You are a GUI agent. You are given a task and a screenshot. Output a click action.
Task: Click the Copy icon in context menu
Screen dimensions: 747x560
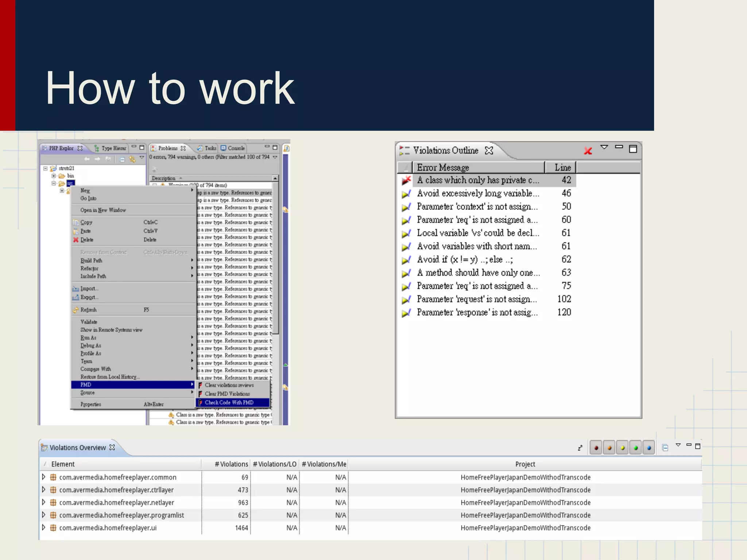point(76,222)
